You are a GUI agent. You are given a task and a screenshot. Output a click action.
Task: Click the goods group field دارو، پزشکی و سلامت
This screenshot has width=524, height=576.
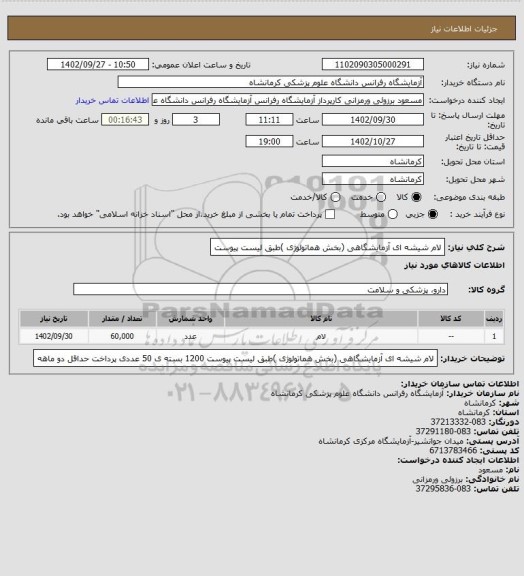click(260, 289)
